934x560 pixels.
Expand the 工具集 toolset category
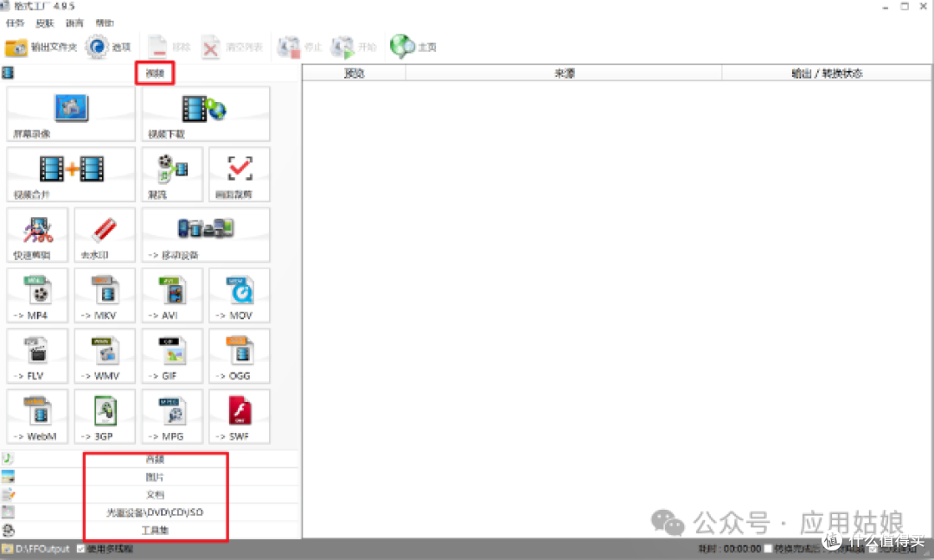[x=149, y=530]
